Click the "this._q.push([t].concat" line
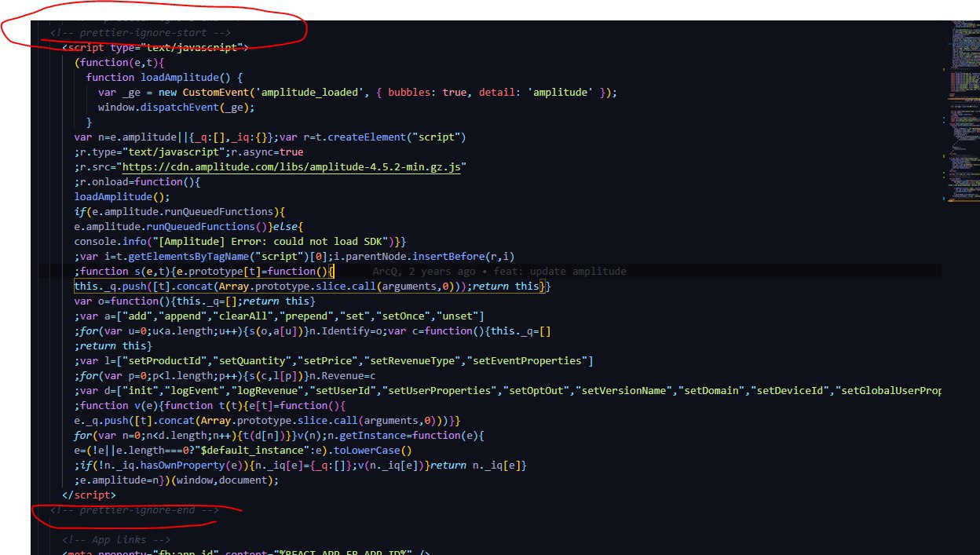 [x=313, y=287]
